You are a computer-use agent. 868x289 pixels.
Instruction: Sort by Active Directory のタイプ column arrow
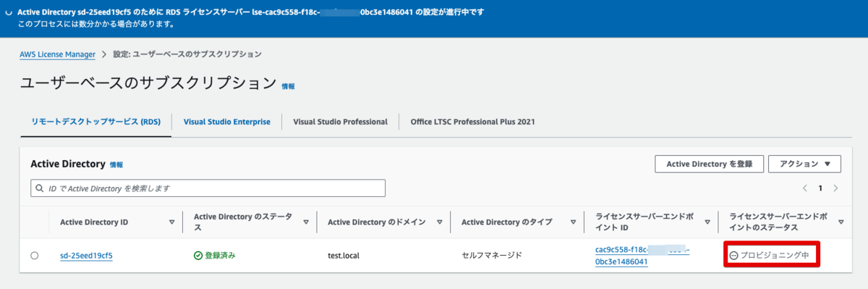point(574,222)
